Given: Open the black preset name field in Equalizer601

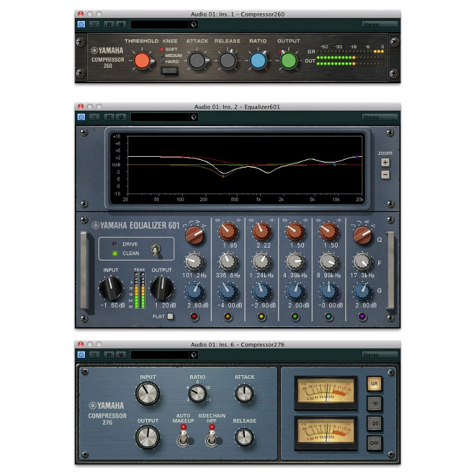Looking at the screenshot, I should click(161, 117).
